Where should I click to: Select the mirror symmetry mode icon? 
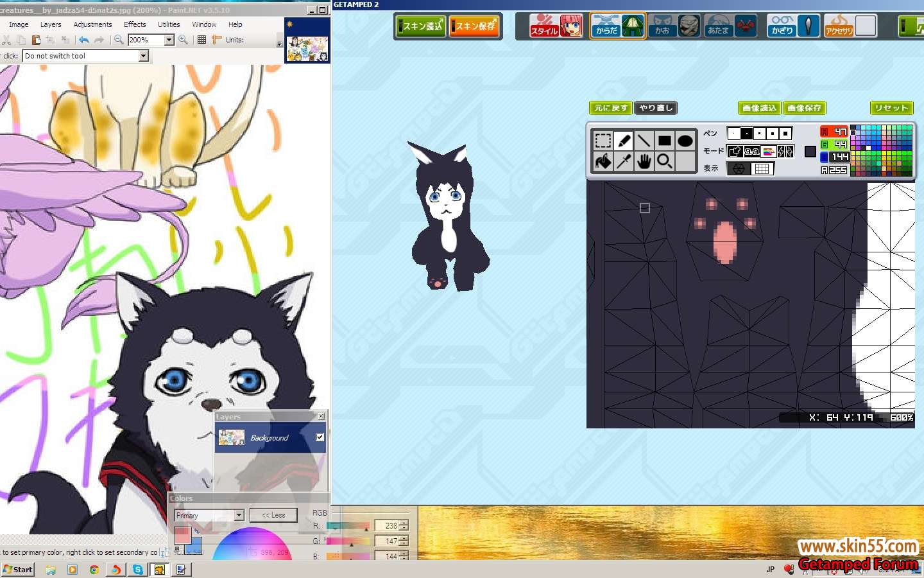pos(785,152)
